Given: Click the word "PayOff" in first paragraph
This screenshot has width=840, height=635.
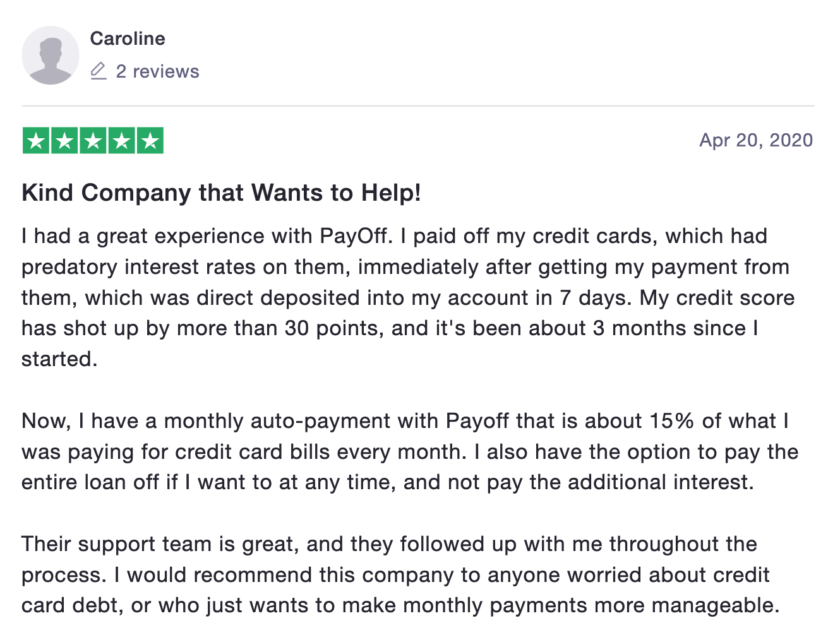Looking at the screenshot, I should [x=354, y=236].
